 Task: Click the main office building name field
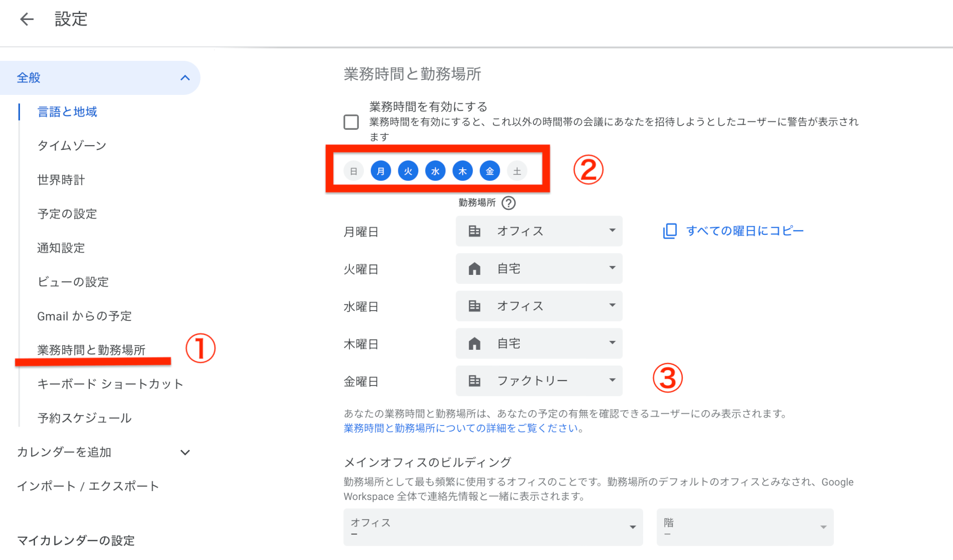click(x=493, y=527)
